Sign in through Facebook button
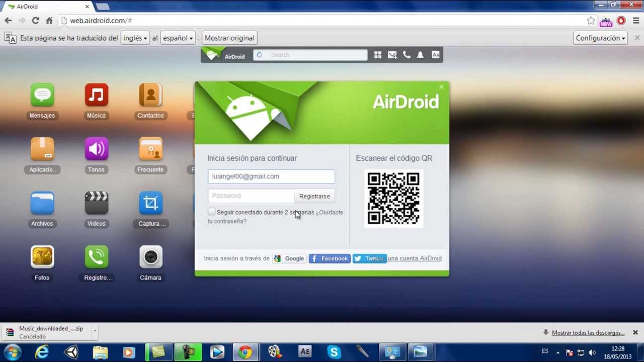The width and height of the screenshot is (644, 362). point(330,258)
